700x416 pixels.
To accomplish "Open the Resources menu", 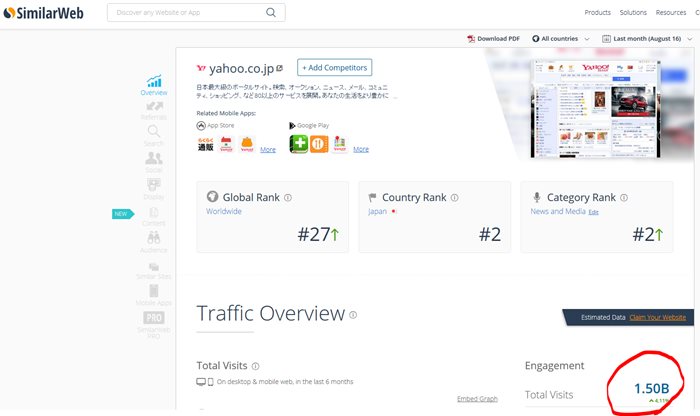I will pos(671,12).
